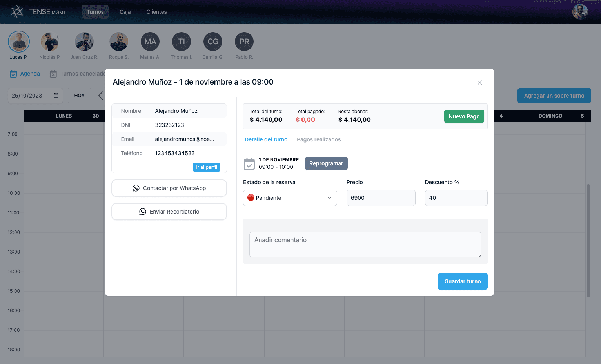The width and height of the screenshot is (601, 364).
Task: Select Pablo R.'s circular avatar
Action: pos(244,41)
